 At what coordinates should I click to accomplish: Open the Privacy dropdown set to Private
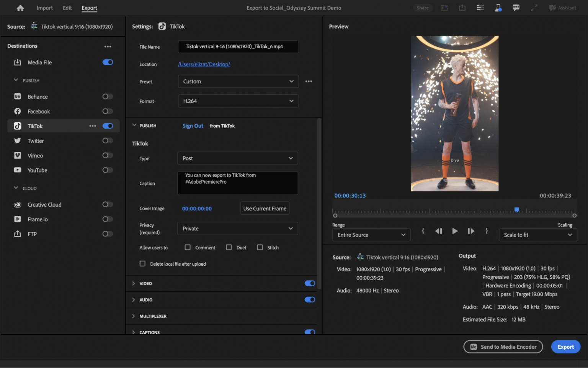[237, 228]
